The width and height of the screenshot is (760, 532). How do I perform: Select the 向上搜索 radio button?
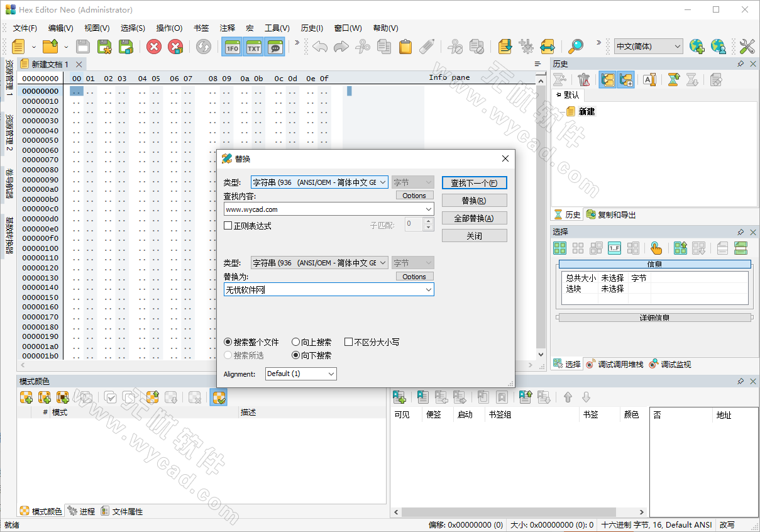click(x=295, y=342)
